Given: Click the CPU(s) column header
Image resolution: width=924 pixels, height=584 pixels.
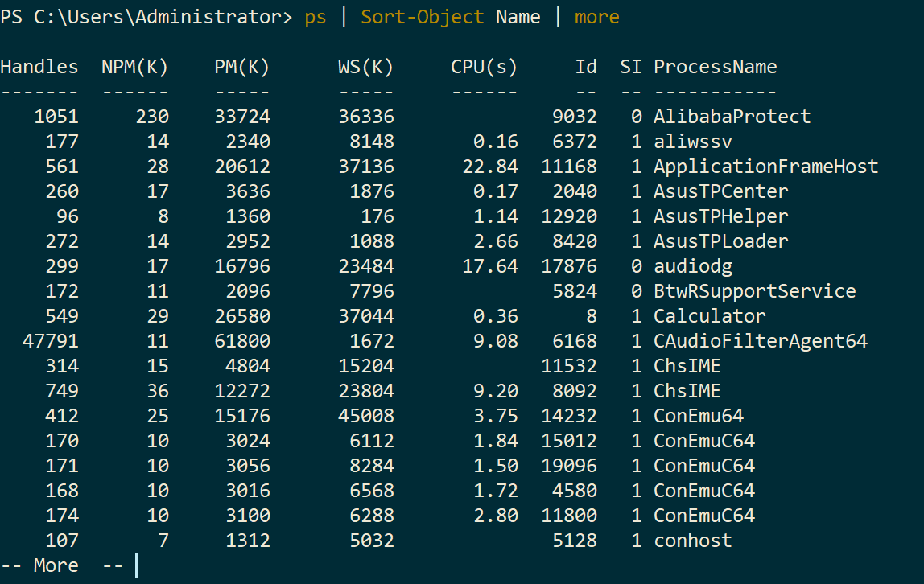Looking at the screenshot, I should coord(484,67).
